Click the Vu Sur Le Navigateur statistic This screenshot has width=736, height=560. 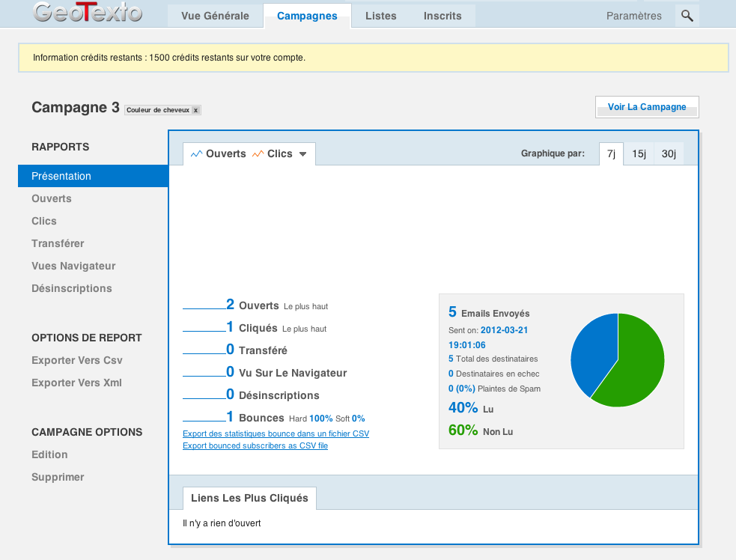[293, 373]
